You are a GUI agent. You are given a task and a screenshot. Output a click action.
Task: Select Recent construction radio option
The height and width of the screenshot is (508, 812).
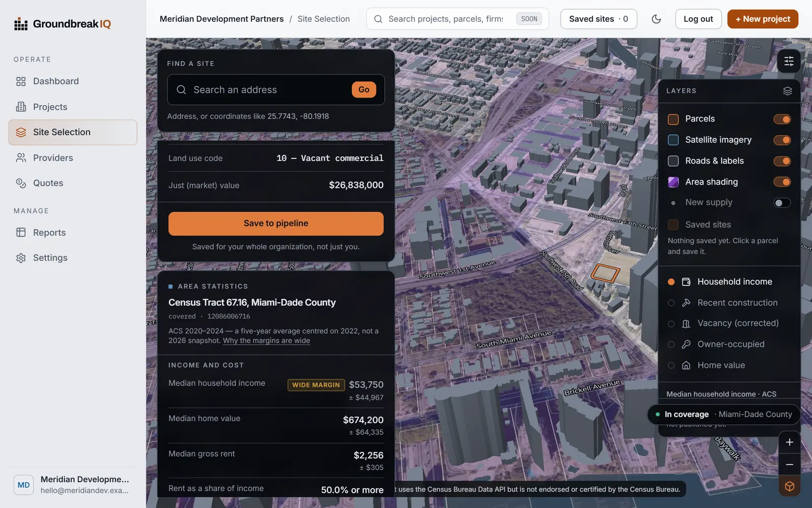coord(671,303)
